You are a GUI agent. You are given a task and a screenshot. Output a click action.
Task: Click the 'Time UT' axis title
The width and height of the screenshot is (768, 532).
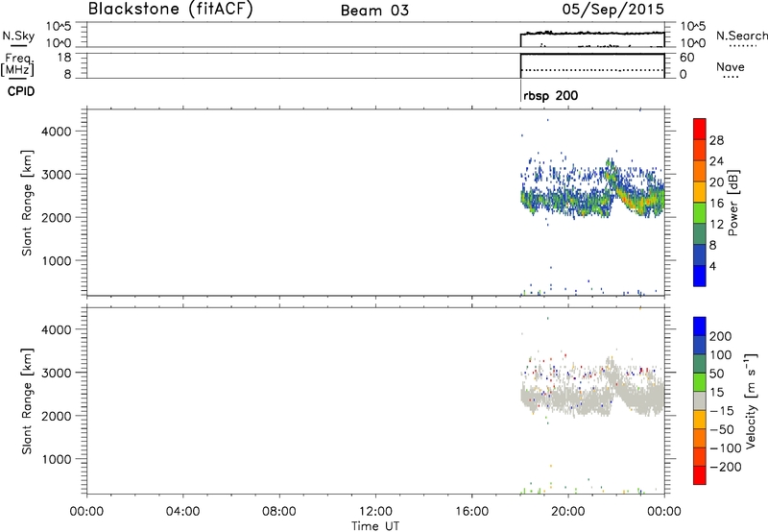375,526
